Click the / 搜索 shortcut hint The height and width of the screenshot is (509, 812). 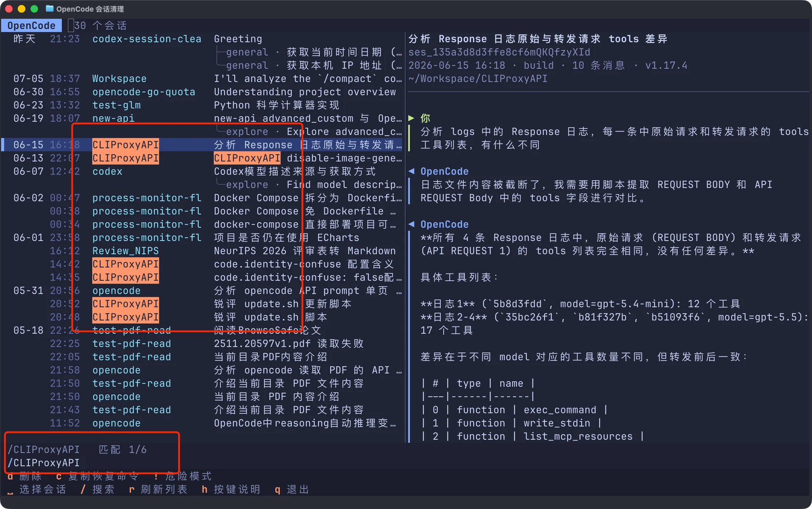click(98, 490)
